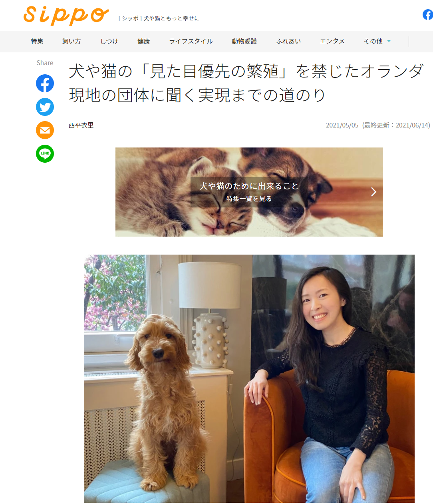
Task: Share article via Facebook icon in sidebar
Action: [45, 83]
